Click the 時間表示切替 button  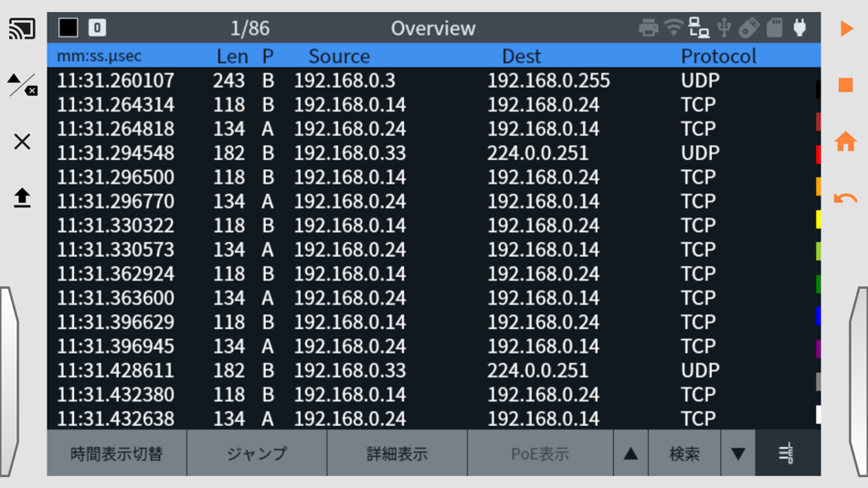click(117, 453)
